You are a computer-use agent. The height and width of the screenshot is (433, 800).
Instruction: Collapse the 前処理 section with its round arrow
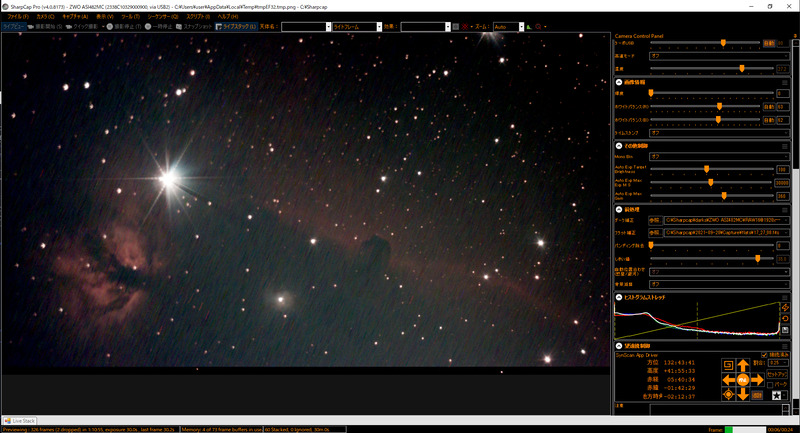pyautogui.click(x=619, y=210)
